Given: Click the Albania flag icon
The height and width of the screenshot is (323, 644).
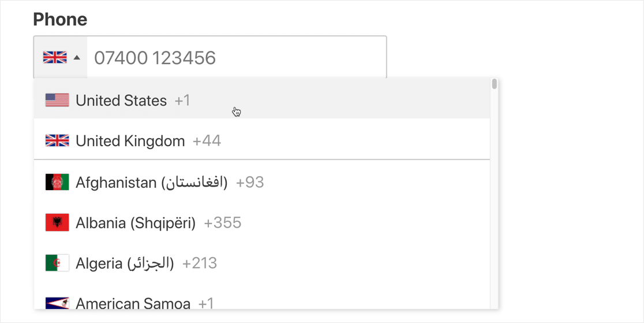Looking at the screenshot, I should (57, 223).
